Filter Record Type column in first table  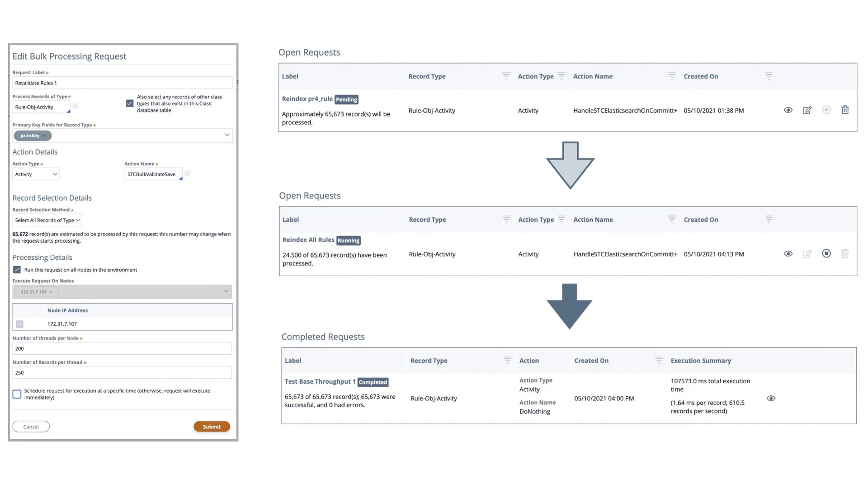(506, 76)
